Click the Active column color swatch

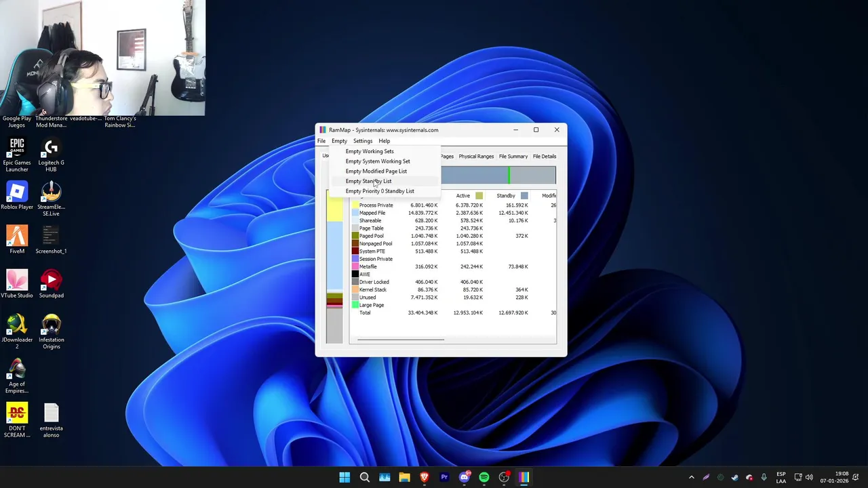[x=479, y=196]
